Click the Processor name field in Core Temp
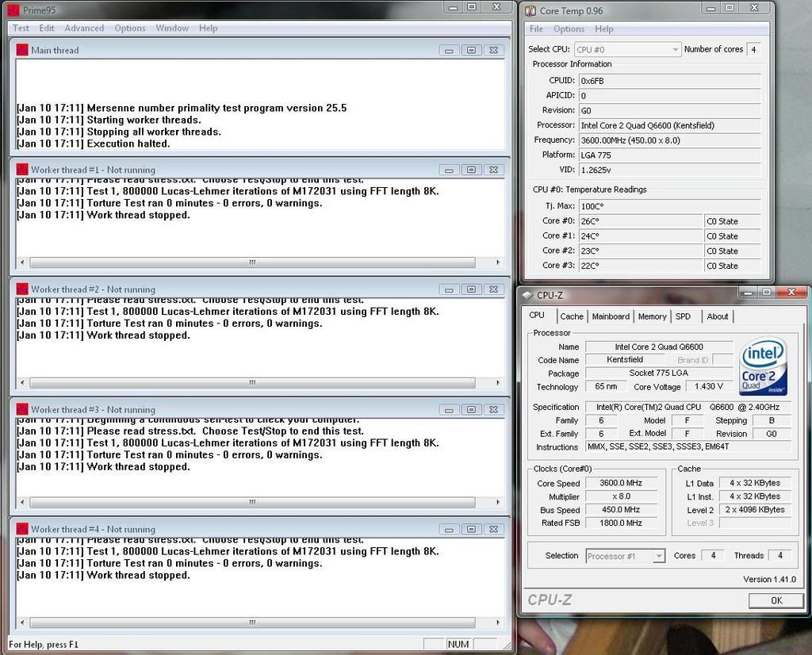This screenshot has height=655, width=812. pos(669,125)
